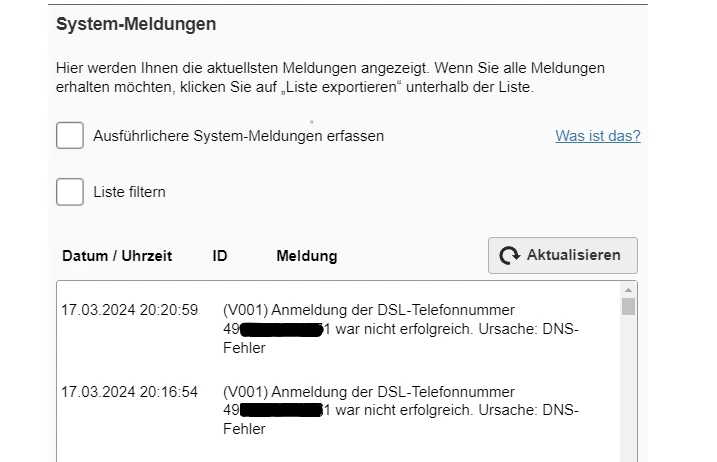This screenshot has height=462, width=717.
Task: Click the message list scrollbar up arrow
Action: 628,290
